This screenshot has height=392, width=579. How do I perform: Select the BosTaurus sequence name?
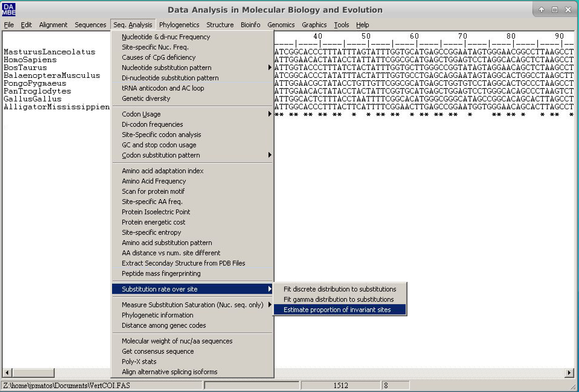click(25, 68)
